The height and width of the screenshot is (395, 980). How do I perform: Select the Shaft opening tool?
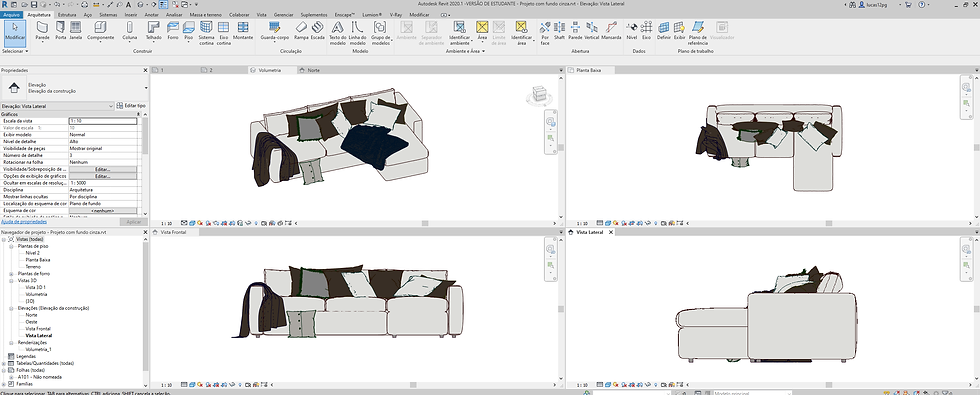(559, 31)
